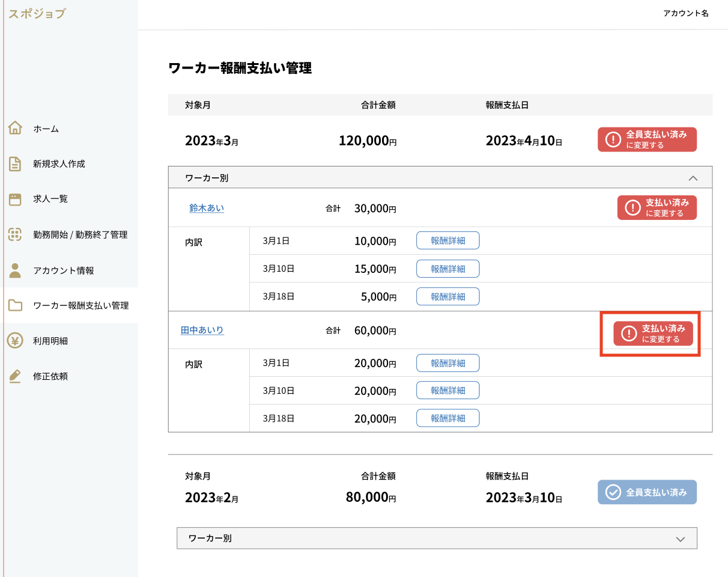Open the 利用明細 menu item
Screen dimensions: 728x577
(x=50, y=341)
